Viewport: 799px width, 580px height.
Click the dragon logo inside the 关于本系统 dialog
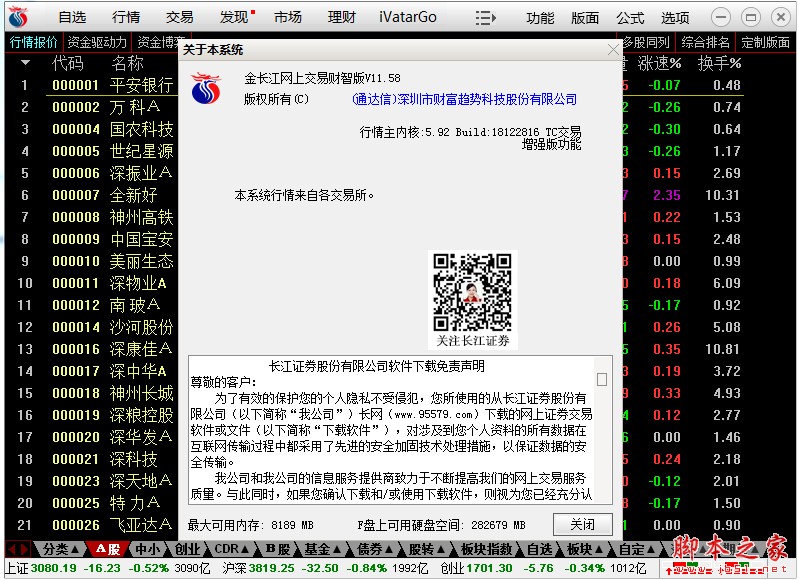(206, 89)
